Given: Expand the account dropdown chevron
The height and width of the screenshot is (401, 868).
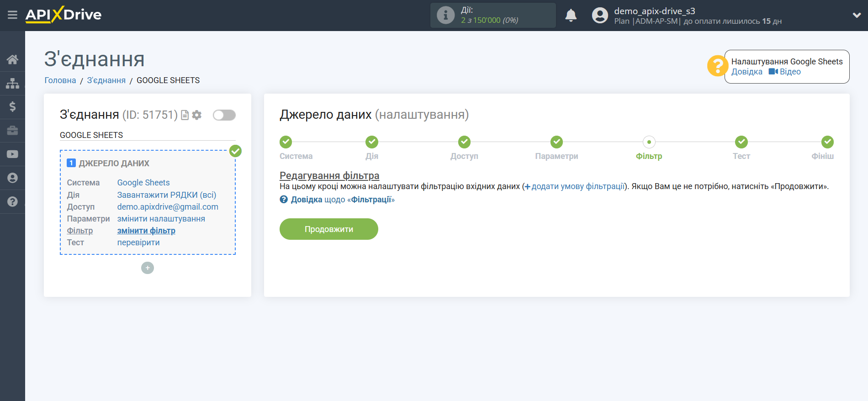Looking at the screenshot, I should click(x=857, y=15).
